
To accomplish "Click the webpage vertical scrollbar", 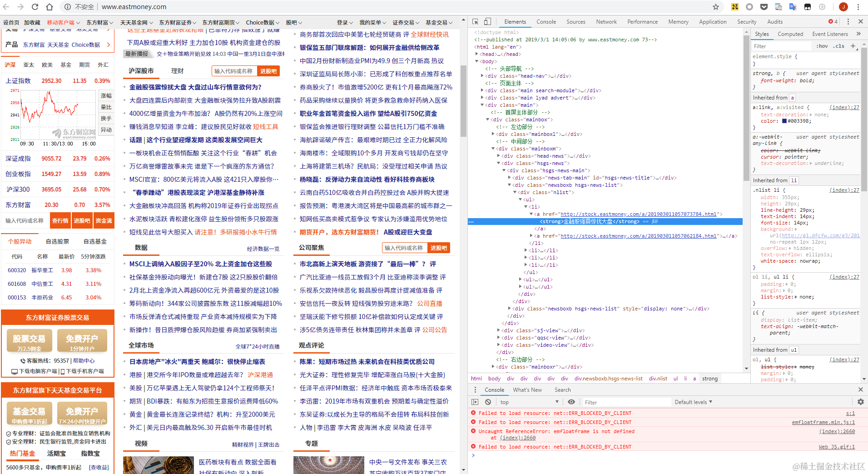I will [463, 101].
